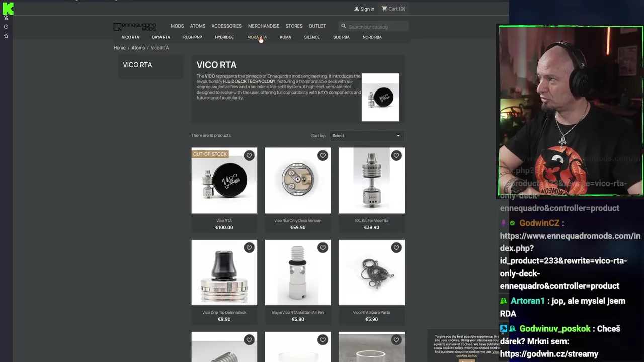Click the search magnifier icon

pos(344,26)
